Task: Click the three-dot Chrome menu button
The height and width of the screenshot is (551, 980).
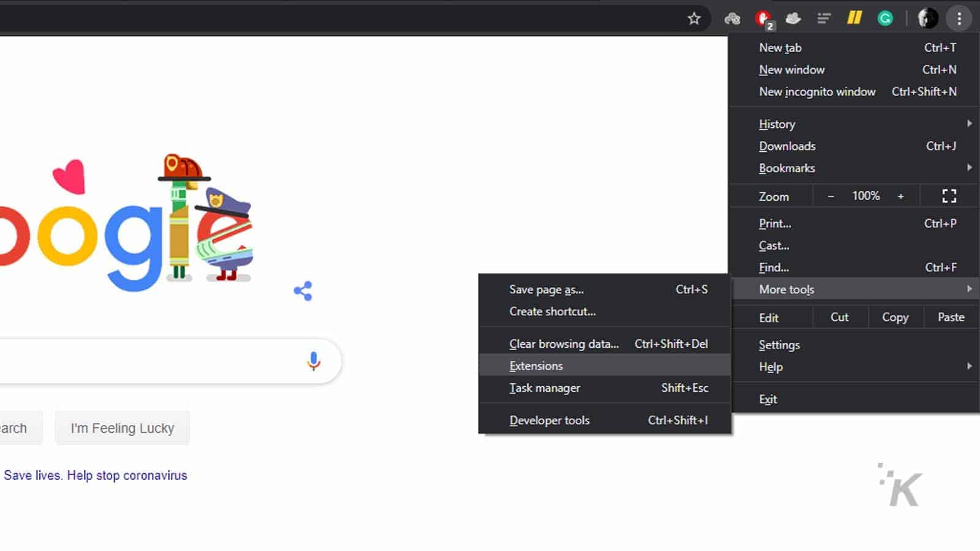Action: click(959, 18)
